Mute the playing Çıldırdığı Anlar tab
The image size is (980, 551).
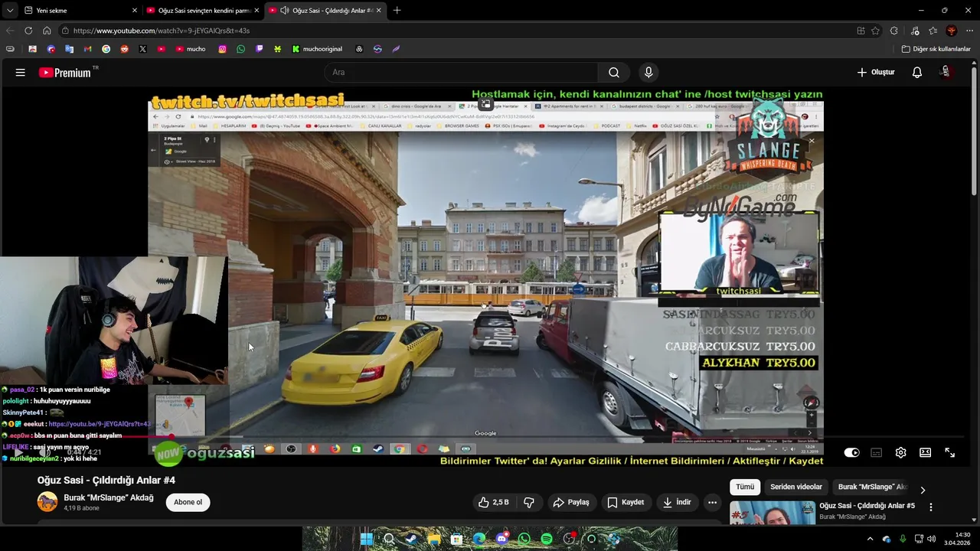pyautogui.click(x=284, y=11)
